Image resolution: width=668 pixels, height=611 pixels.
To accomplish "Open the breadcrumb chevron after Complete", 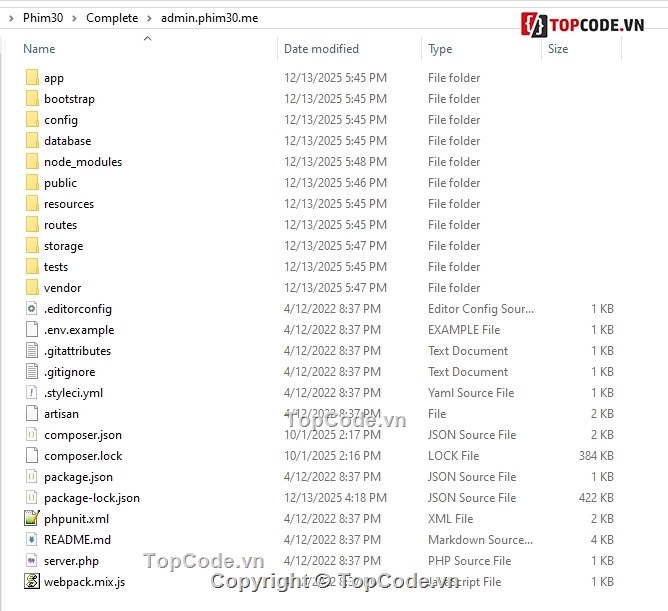I will pyautogui.click(x=149, y=18).
